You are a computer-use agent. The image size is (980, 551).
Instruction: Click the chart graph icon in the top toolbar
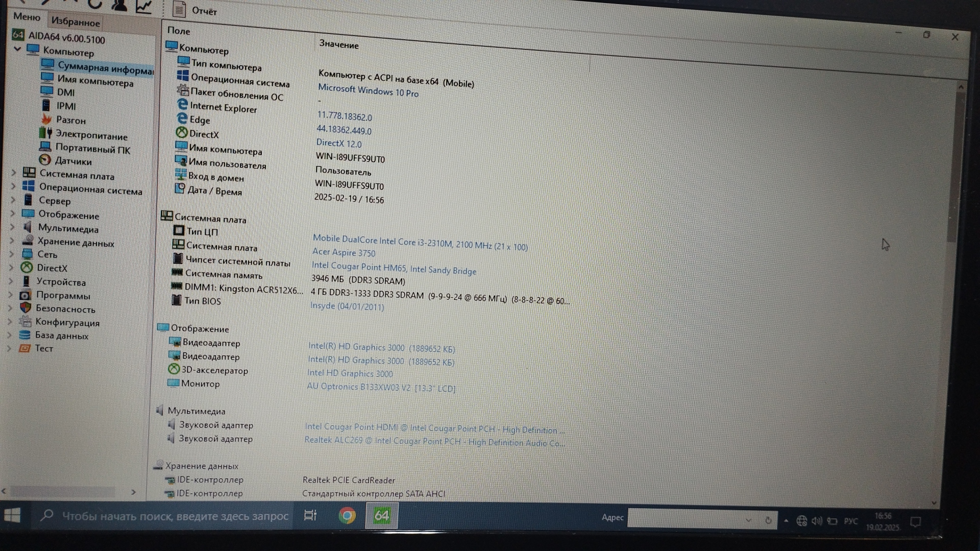143,6
